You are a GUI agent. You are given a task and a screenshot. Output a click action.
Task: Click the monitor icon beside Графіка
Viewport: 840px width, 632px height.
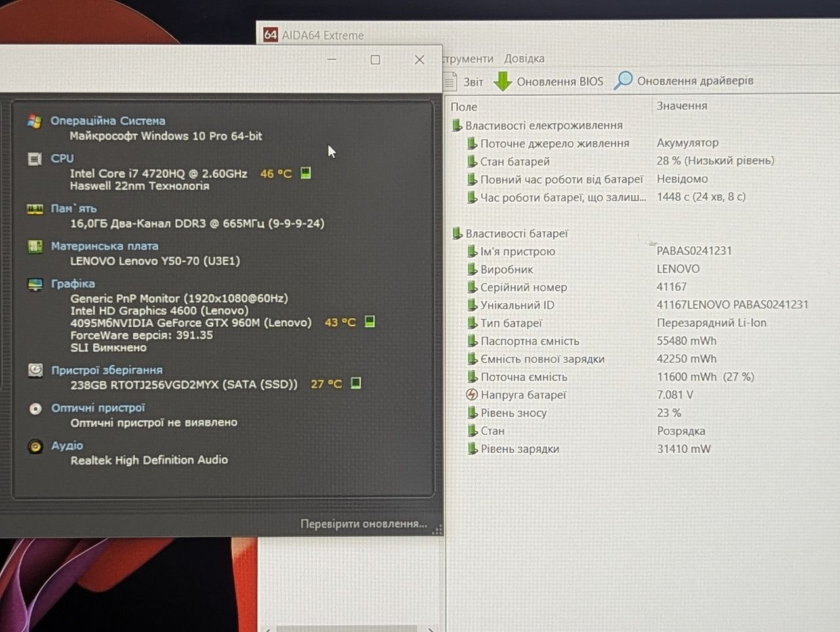(35, 284)
